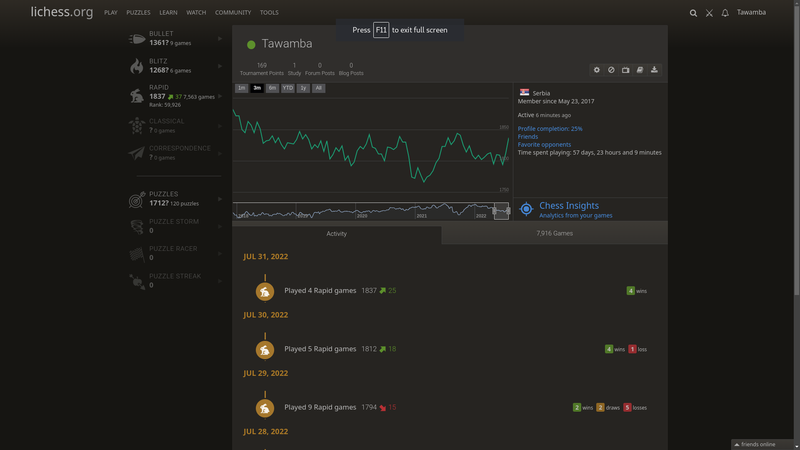Open the opening explorer book icon
Viewport: 800px width, 450px height.
[640, 70]
